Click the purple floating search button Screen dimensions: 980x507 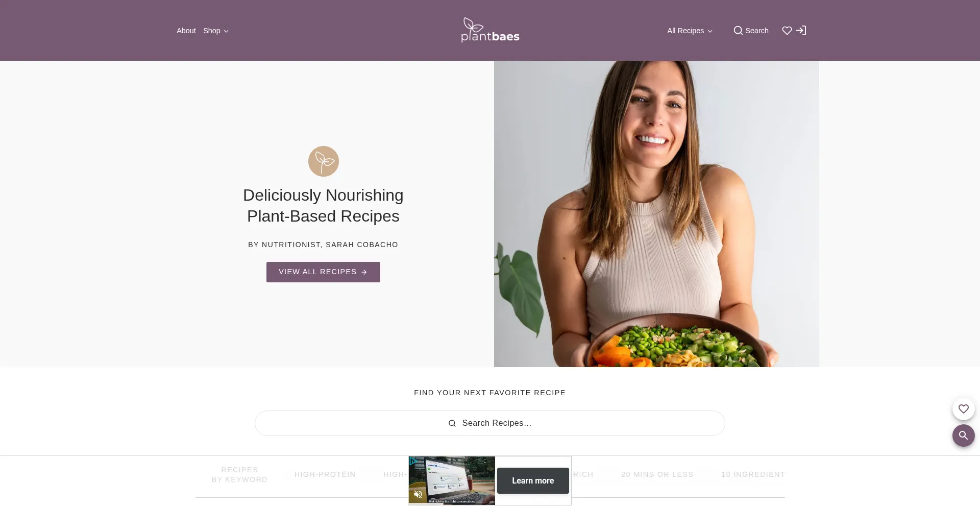coord(963,436)
